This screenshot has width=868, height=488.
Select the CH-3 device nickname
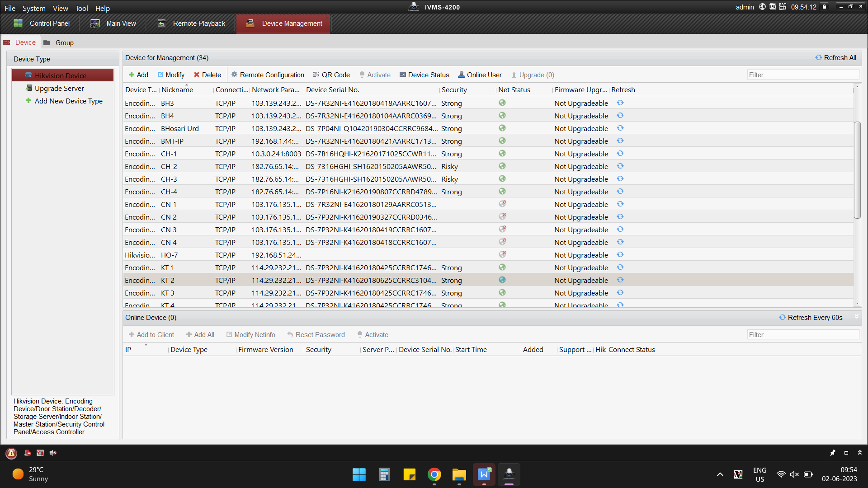click(x=169, y=179)
